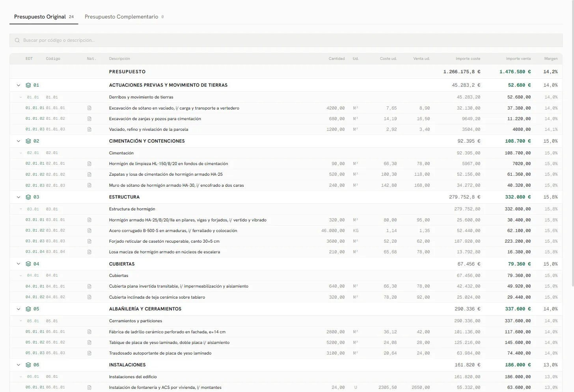This screenshot has height=392, width=574.
Task: Click document icon for Trasdosado autoportante row
Action: pos(89,353)
